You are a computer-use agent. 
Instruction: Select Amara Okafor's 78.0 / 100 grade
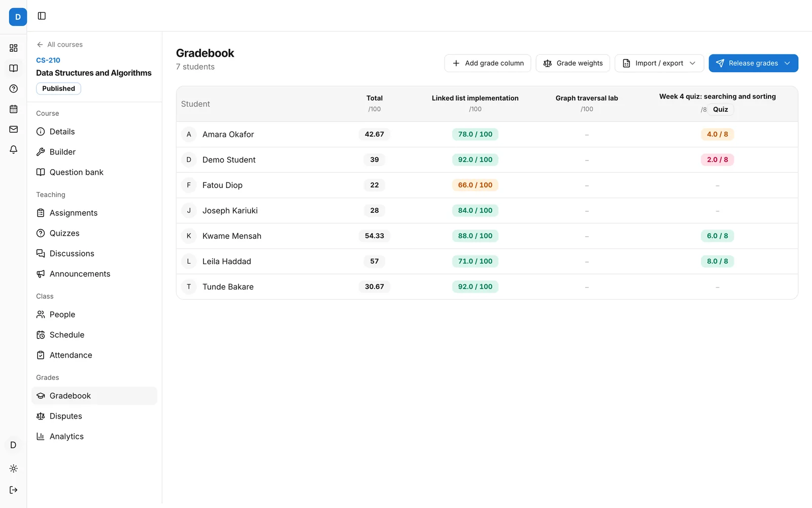pos(475,134)
